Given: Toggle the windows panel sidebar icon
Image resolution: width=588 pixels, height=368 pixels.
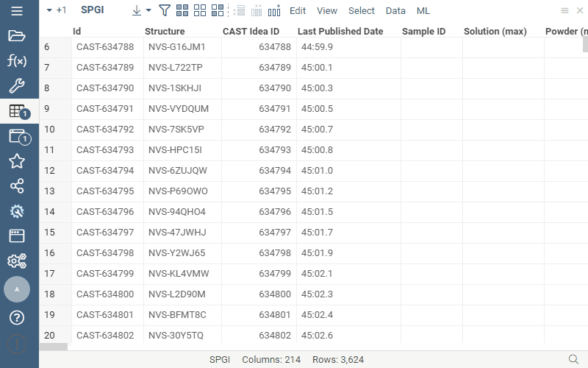Looking at the screenshot, I should click(x=17, y=136).
